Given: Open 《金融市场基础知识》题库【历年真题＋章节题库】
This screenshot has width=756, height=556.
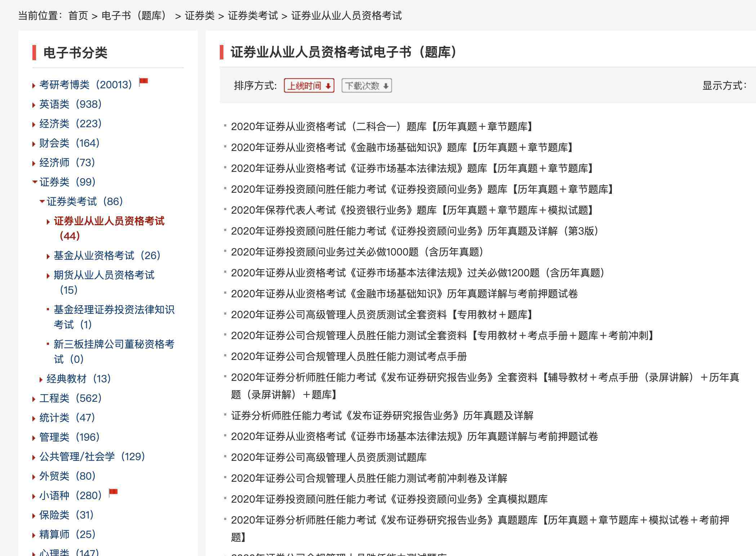Looking at the screenshot, I should [x=403, y=147].
